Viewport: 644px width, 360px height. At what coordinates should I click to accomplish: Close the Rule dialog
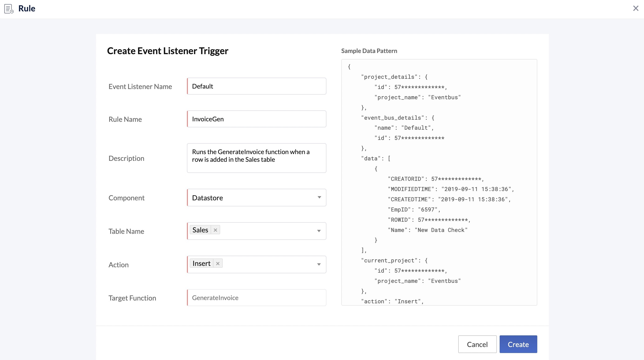[x=636, y=8]
